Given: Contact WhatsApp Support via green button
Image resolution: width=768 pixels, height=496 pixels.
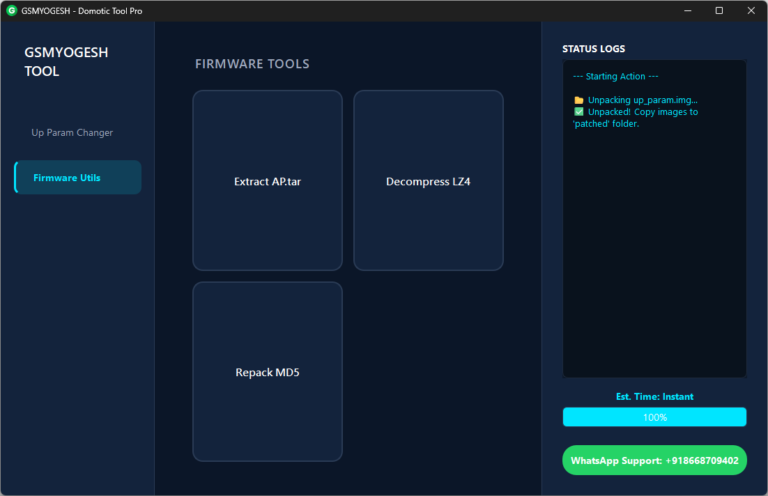Looking at the screenshot, I should click(x=654, y=460).
